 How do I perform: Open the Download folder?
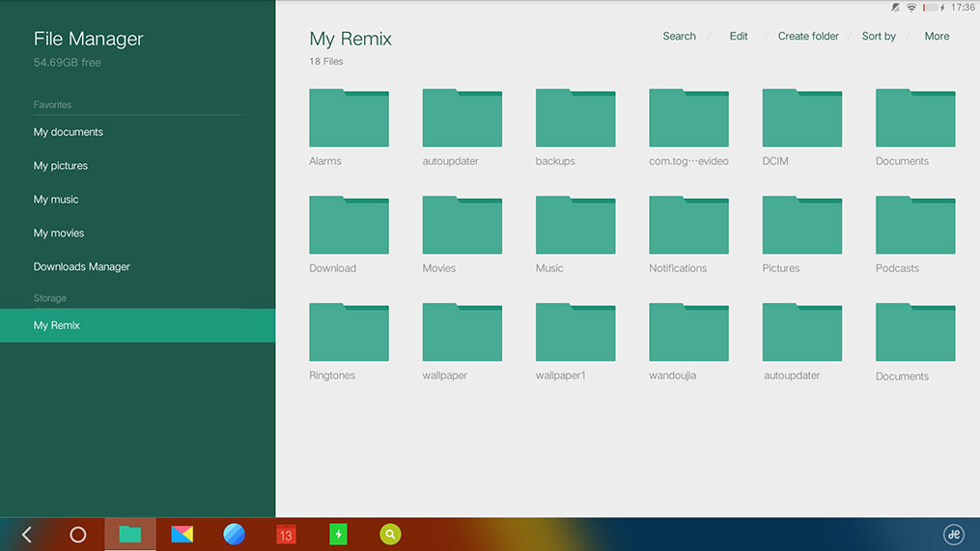click(349, 225)
